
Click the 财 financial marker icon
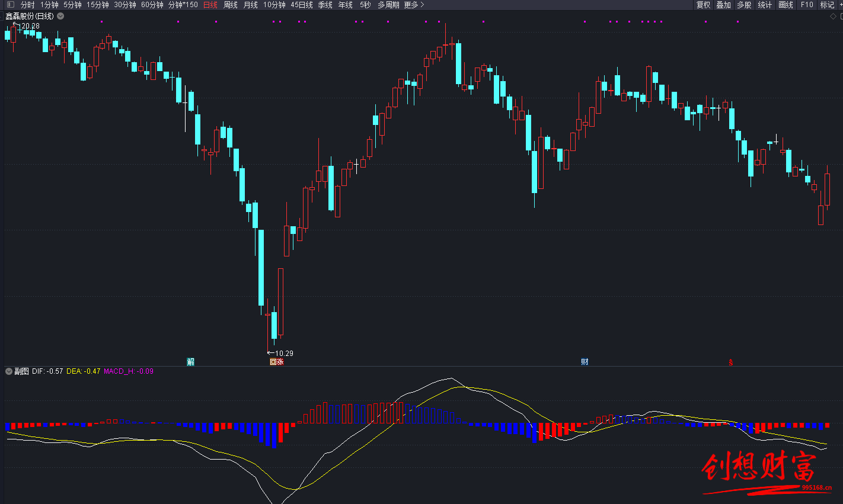pyautogui.click(x=585, y=362)
